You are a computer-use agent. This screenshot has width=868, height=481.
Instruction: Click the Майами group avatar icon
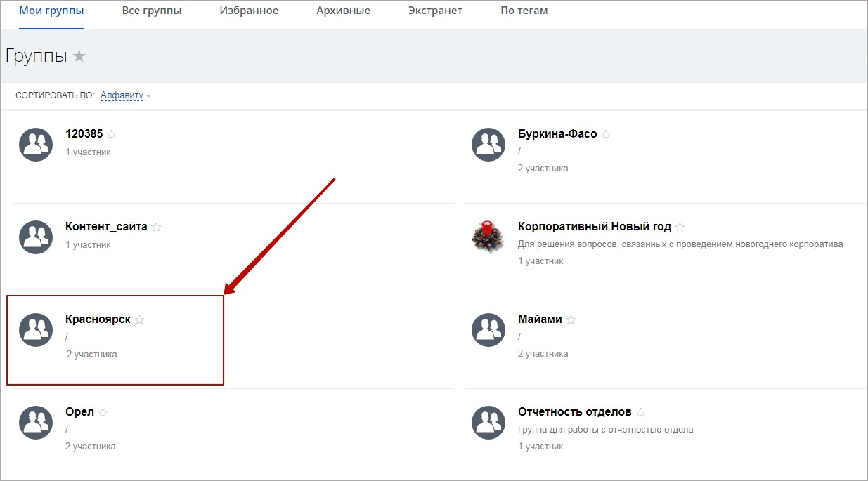click(x=488, y=330)
